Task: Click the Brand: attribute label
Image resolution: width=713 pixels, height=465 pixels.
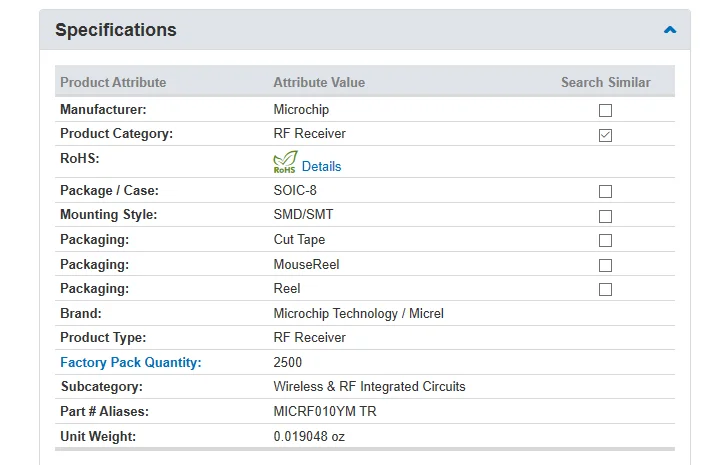Action: click(x=80, y=314)
